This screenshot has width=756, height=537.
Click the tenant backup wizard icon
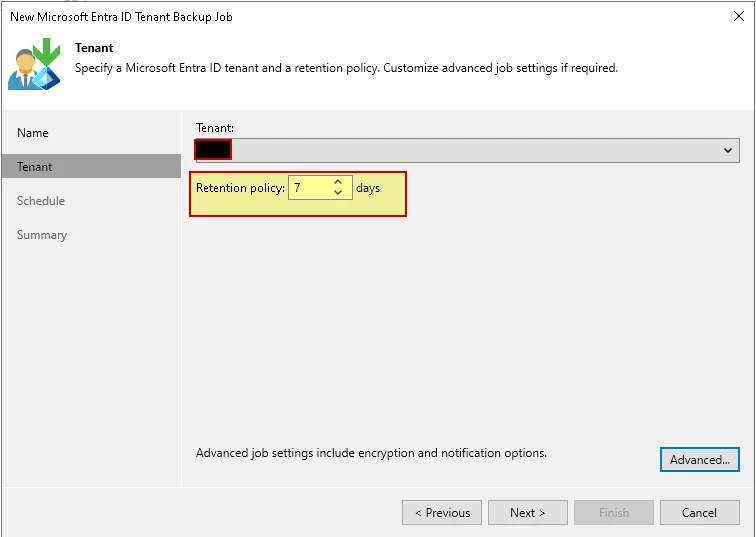tap(34, 64)
